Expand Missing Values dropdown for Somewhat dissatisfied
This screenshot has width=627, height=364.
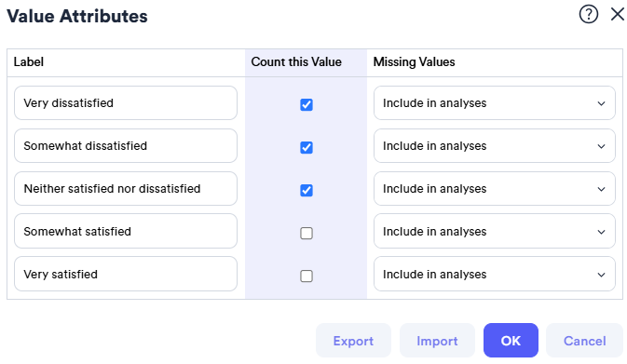[x=495, y=146]
